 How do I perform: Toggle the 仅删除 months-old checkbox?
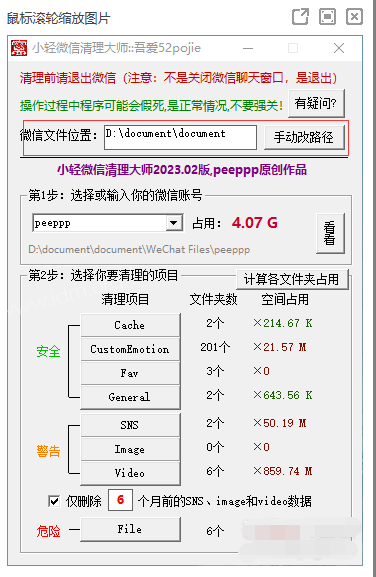[x=54, y=501]
